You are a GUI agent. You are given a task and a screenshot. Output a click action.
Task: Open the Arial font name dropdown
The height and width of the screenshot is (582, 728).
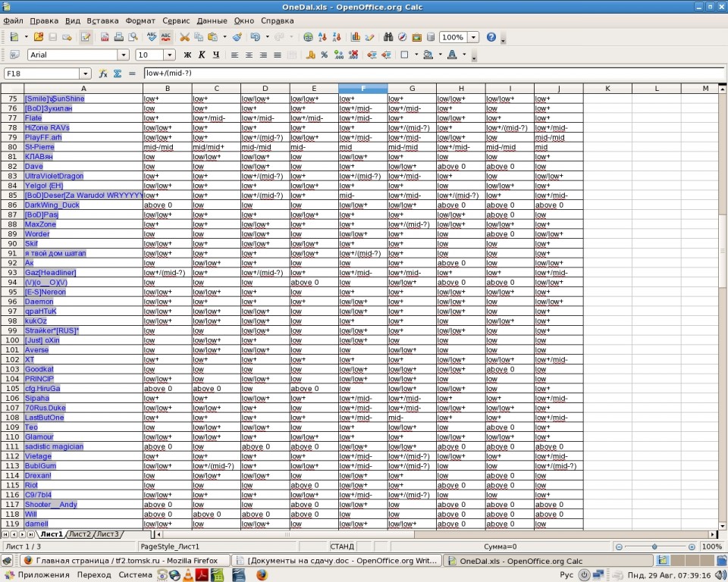(124, 55)
